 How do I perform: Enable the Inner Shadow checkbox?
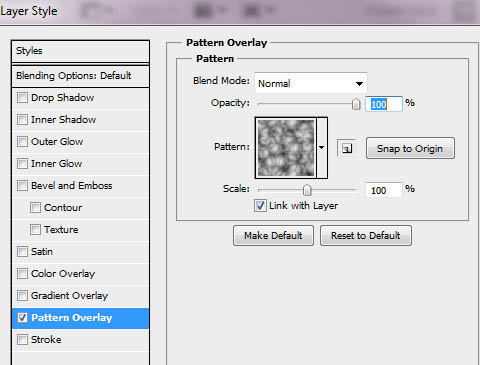22,120
